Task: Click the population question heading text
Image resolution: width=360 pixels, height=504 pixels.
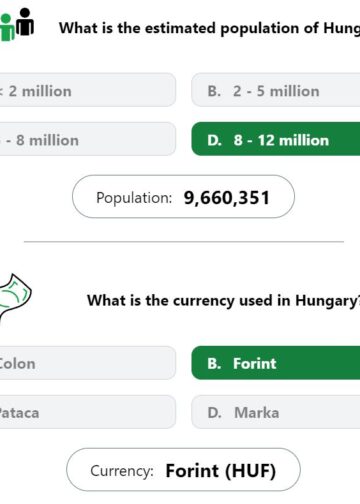Action: tap(209, 28)
